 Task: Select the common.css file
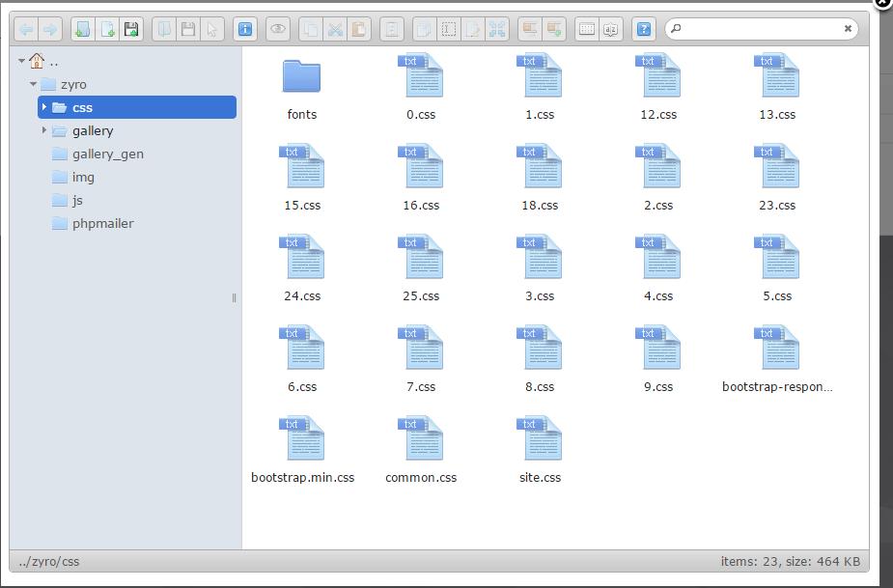click(x=421, y=449)
